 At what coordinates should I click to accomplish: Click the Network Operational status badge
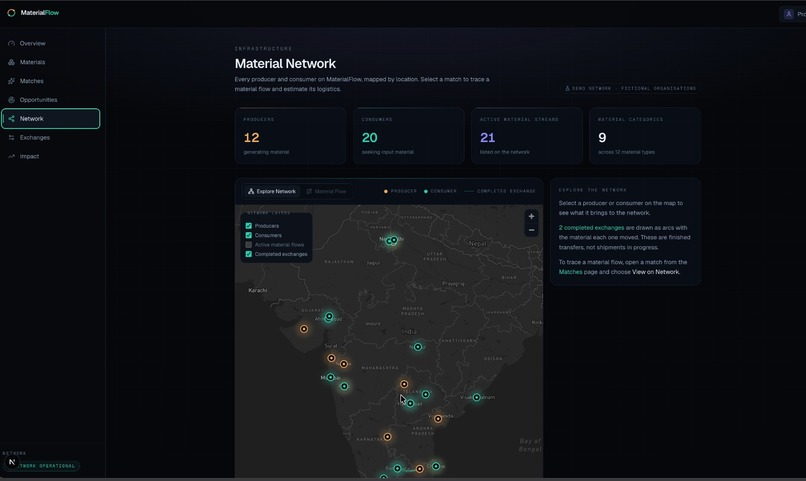(x=44, y=466)
